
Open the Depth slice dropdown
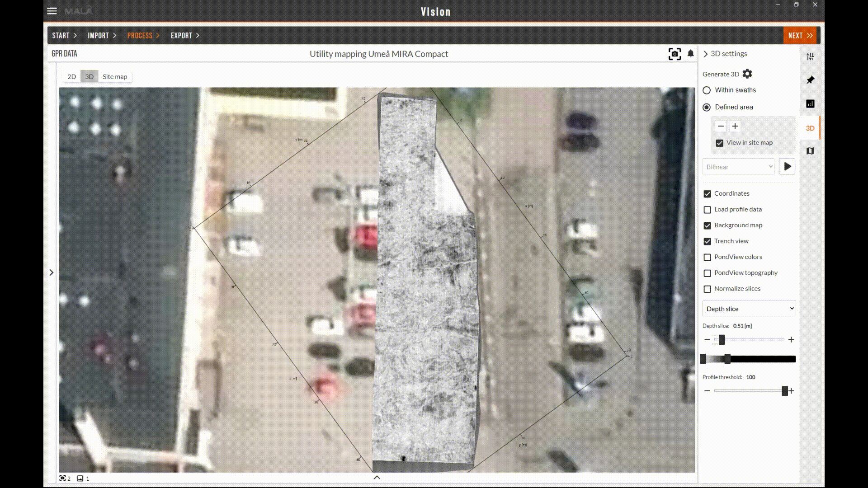(749, 309)
